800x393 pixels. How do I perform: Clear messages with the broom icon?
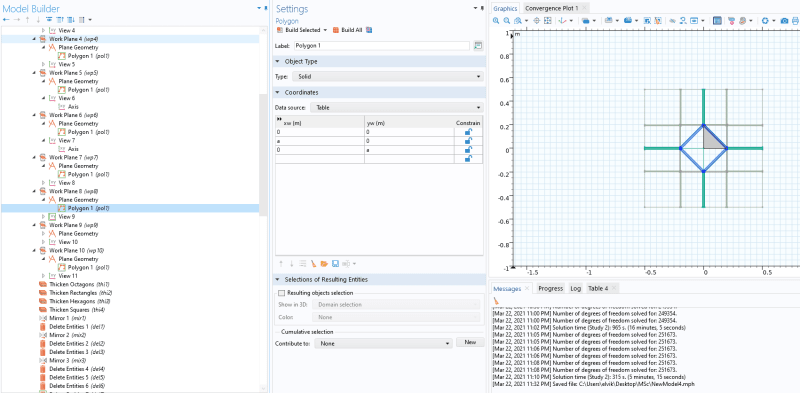(x=496, y=301)
